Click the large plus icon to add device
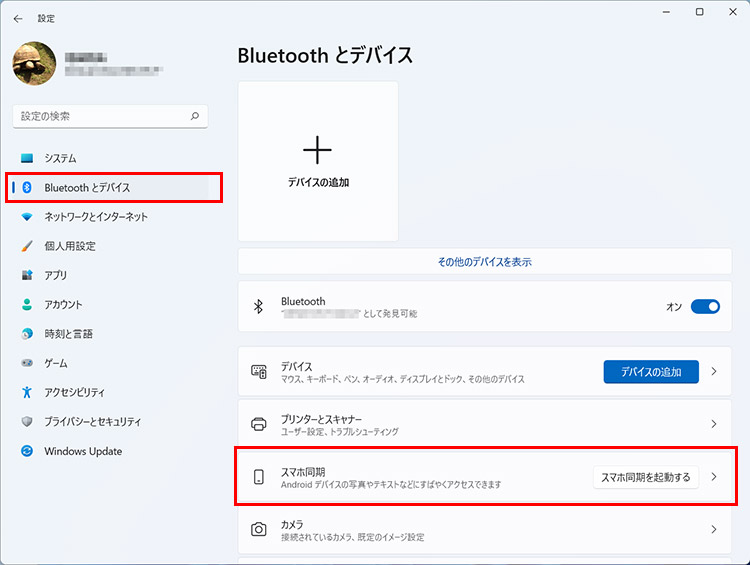This screenshot has width=750, height=565. [317, 151]
